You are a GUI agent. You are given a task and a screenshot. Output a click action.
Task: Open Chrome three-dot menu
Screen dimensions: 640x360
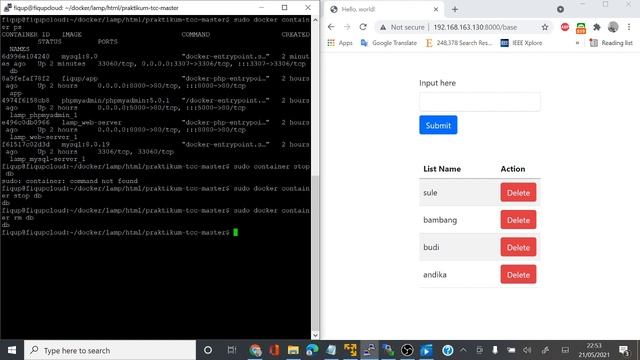629,27
